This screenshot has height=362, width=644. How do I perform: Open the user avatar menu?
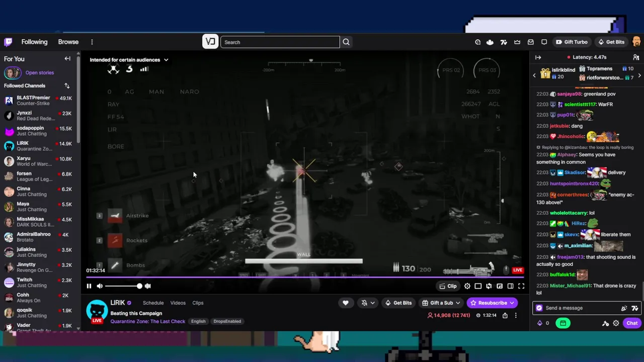click(636, 42)
